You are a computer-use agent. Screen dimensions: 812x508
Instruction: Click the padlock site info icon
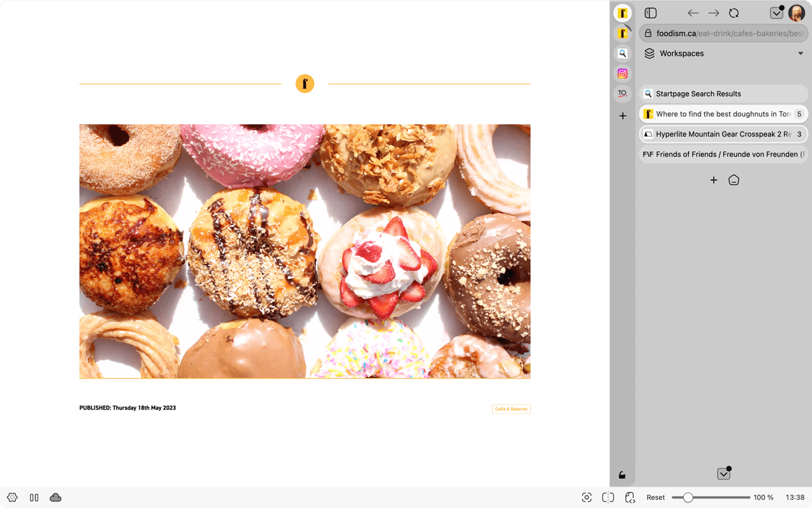648,33
